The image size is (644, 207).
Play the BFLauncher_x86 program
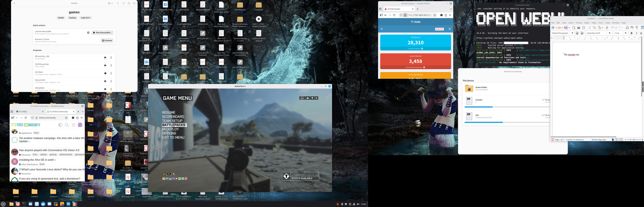click(105, 57)
